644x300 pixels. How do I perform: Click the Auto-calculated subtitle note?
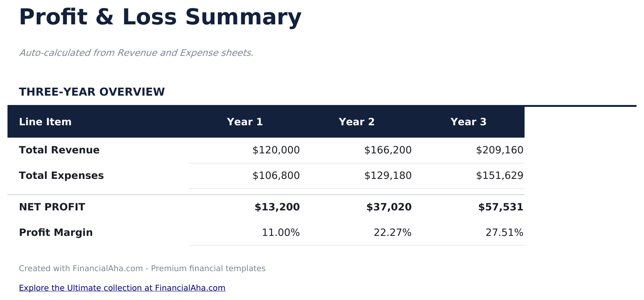pos(136,53)
